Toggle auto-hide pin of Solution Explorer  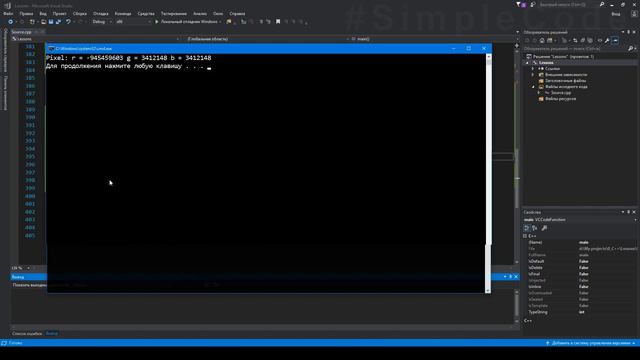pos(629,32)
